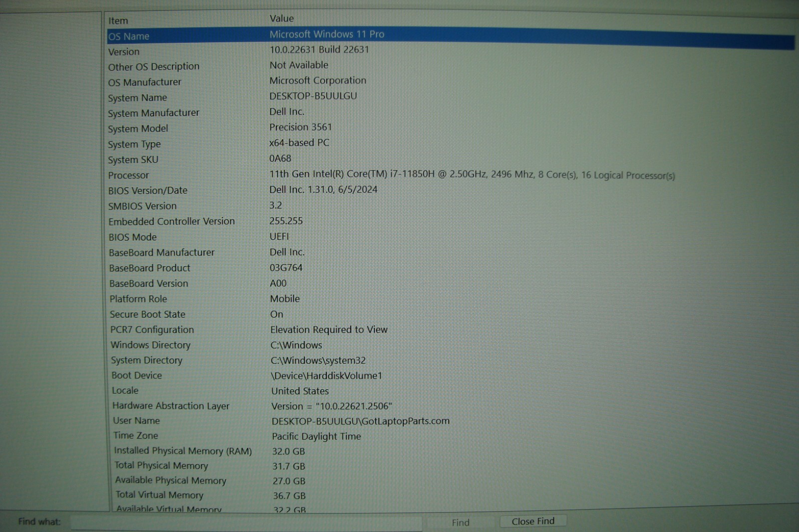
Task: Select the Locale row
Action: pyautogui.click(x=125, y=390)
